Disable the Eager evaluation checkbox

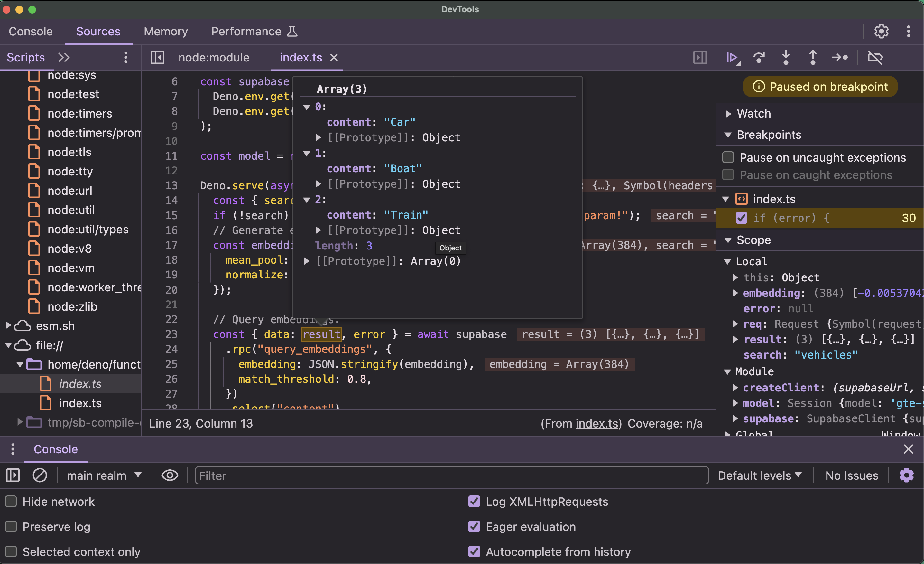474,526
